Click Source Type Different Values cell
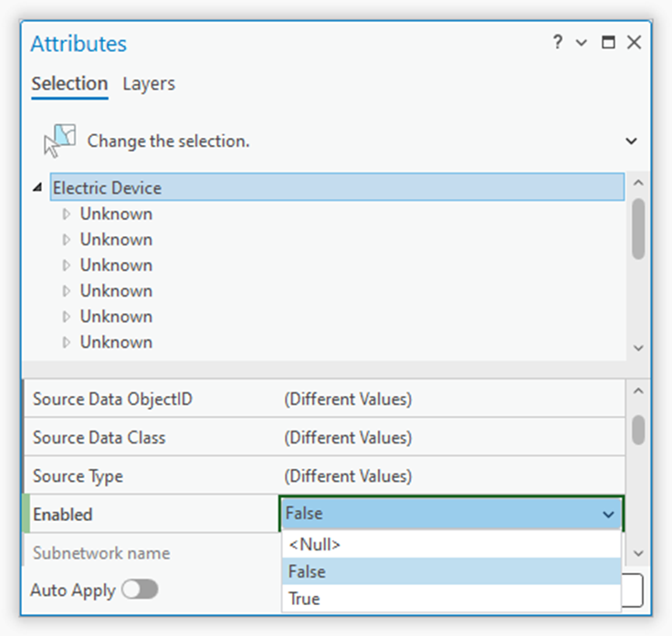 coord(452,476)
